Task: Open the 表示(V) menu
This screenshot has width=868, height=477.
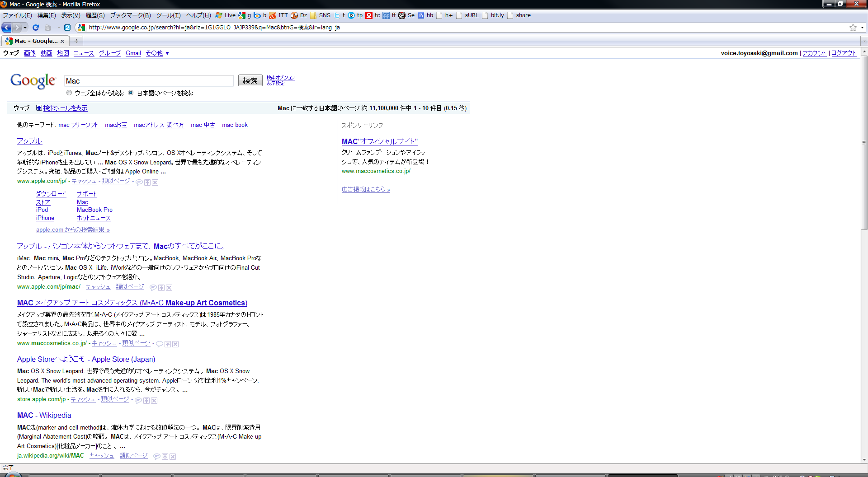Action: [71, 15]
